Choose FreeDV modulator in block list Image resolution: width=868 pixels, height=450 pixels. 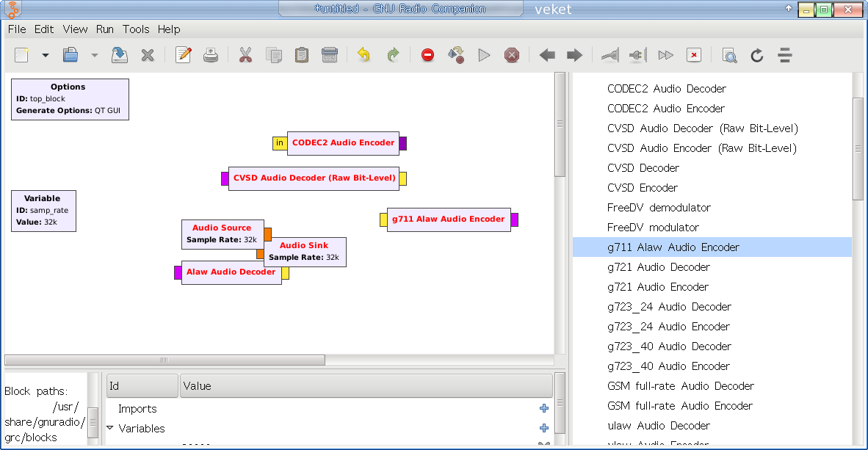tap(653, 228)
